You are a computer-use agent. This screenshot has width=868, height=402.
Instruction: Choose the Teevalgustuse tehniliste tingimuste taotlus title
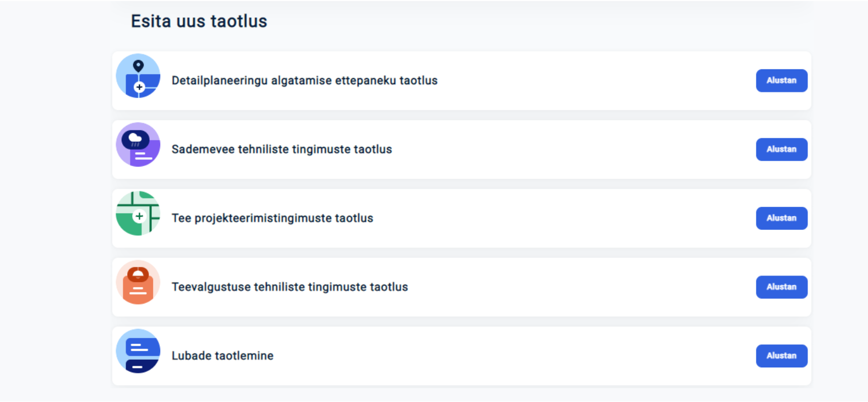point(290,287)
